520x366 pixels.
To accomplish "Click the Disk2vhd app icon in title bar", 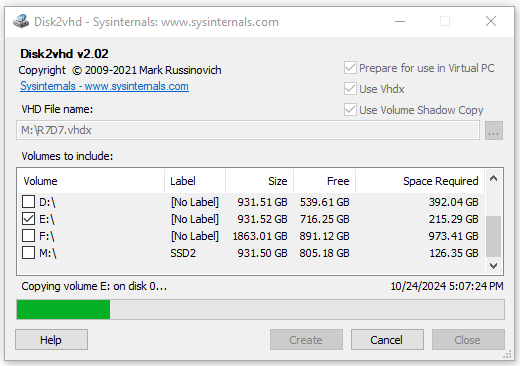I will [x=21, y=21].
